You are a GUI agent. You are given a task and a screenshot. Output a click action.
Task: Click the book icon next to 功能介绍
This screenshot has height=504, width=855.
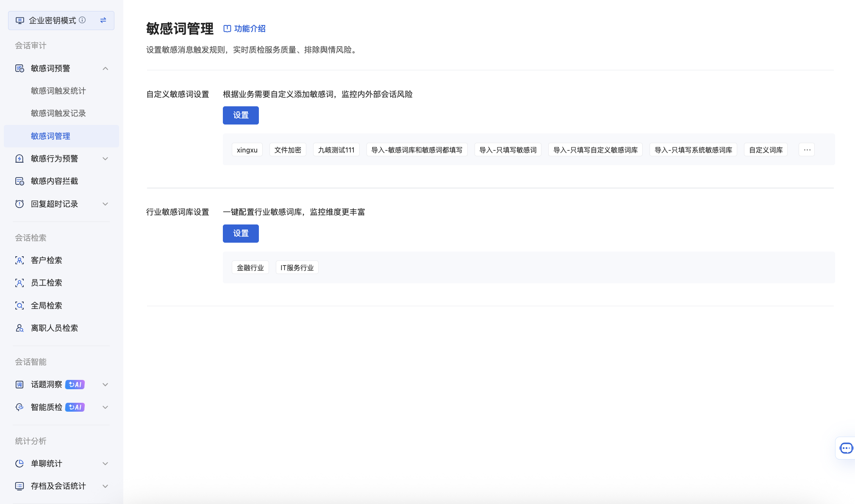coord(227,28)
